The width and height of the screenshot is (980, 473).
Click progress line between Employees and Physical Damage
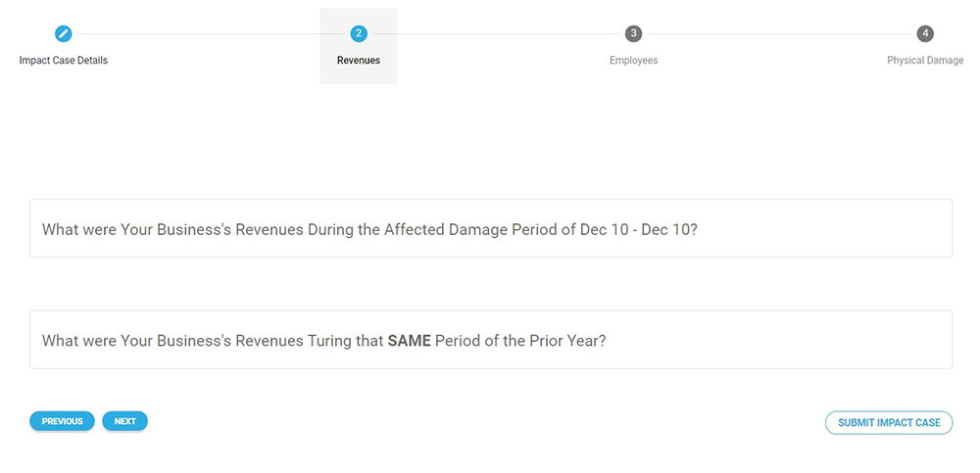779,34
